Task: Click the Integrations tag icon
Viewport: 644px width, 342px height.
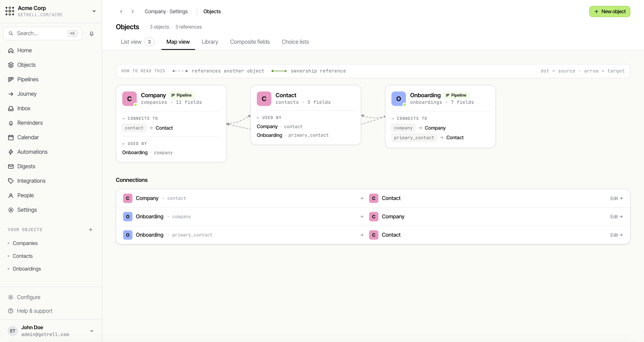Action: (11, 181)
